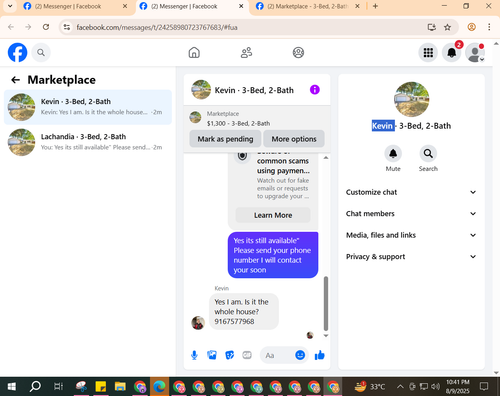Bookmark this page with the star icon
This screenshot has width=500, height=396.
[x=447, y=27]
